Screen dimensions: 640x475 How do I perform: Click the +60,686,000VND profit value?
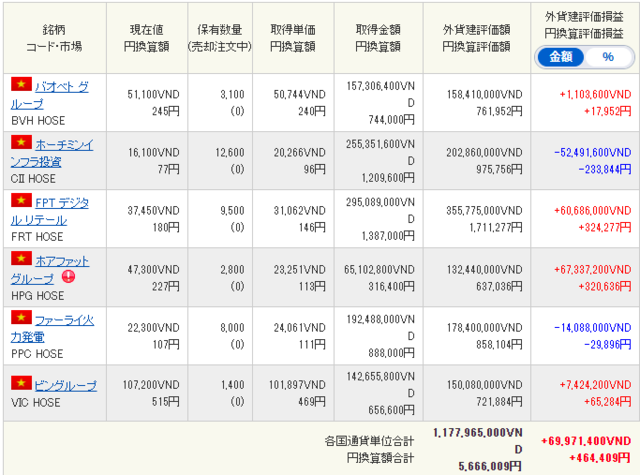593,211
